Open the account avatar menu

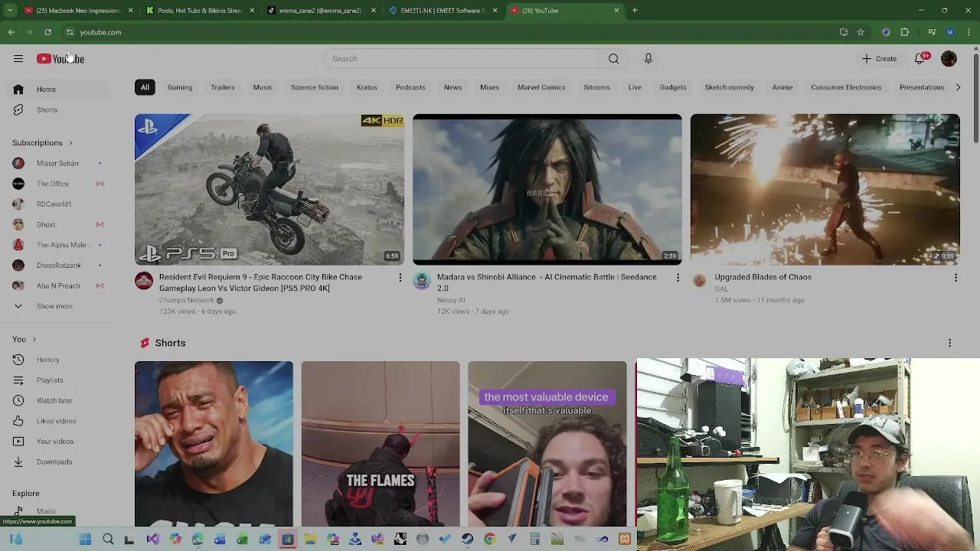[x=949, y=59]
